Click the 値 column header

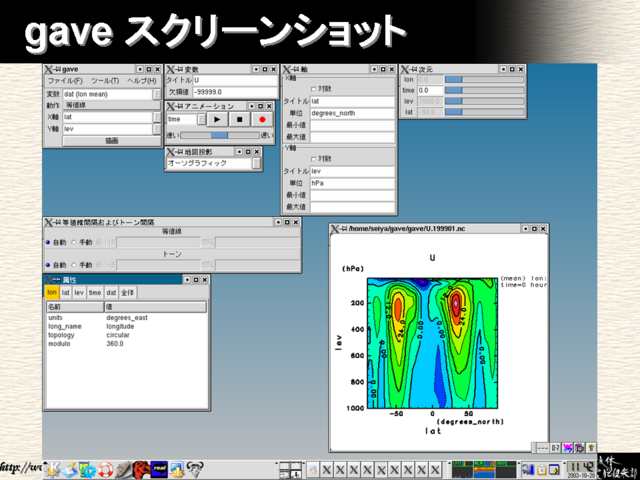coord(156,307)
